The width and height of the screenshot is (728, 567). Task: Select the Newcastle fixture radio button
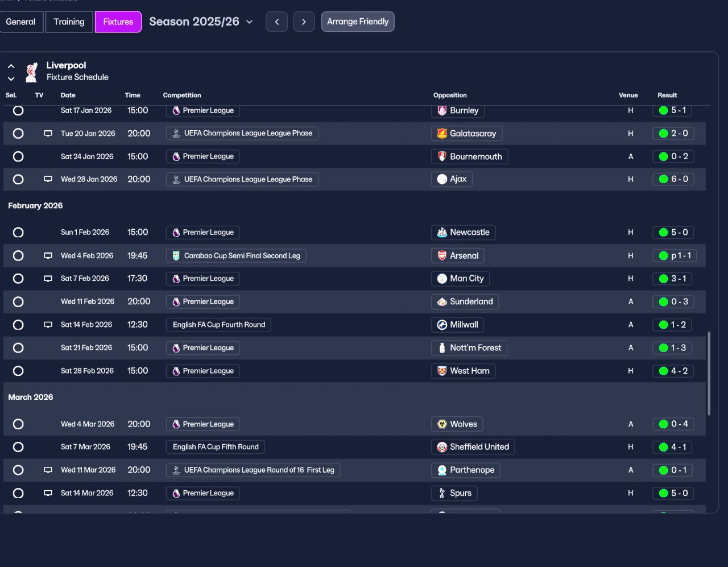coord(18,233)
